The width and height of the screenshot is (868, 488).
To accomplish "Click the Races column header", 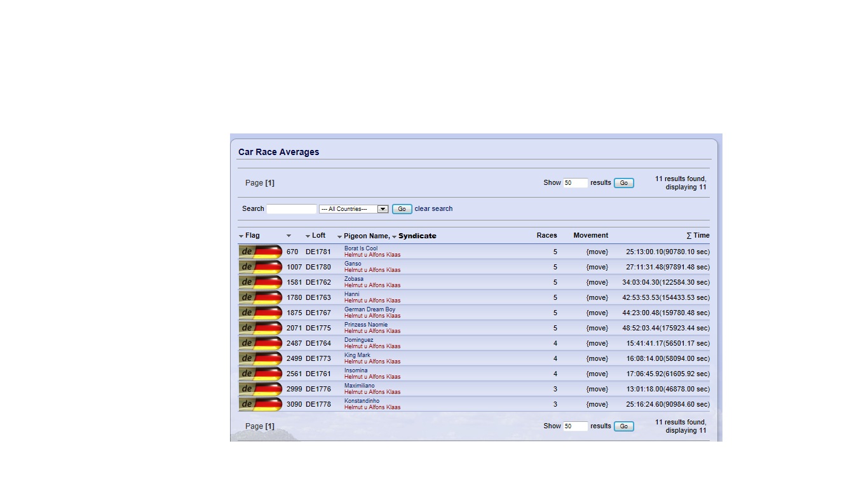I will pos(546,235).
